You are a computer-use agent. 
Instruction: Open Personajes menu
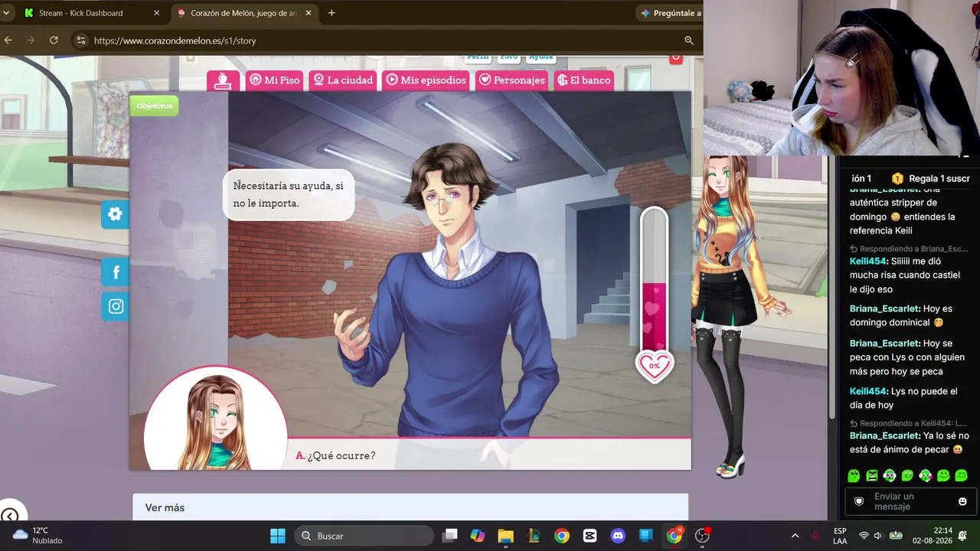(511, 80)
